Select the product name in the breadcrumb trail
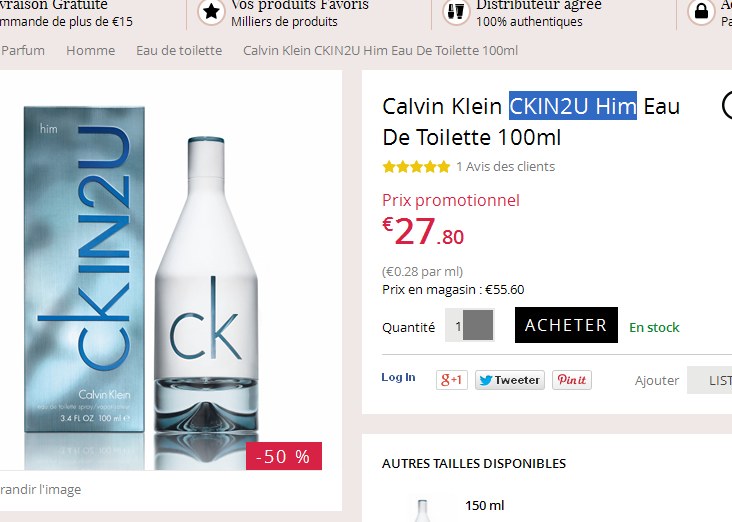The width and height of the screenshot is (732, 522). pyautogui.click(x=380, y=50)
